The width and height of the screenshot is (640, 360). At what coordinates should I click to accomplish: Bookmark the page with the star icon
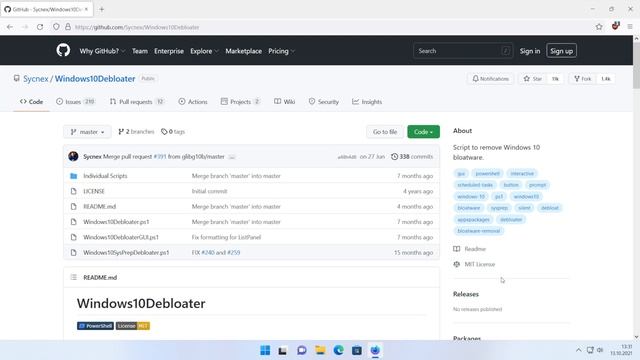click(x=599, y=27)
